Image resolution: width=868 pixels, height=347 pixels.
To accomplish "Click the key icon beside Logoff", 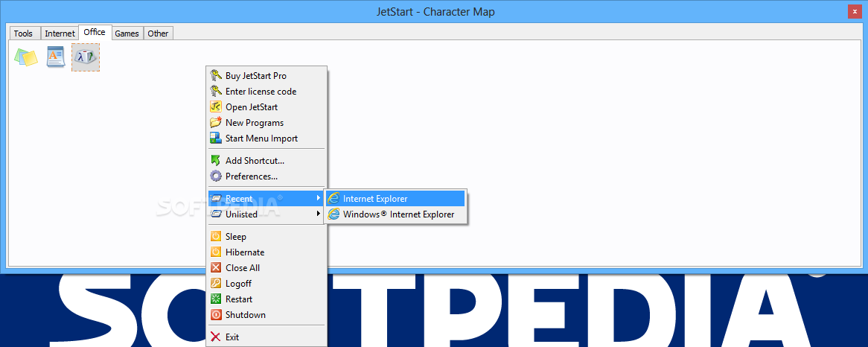I will [216, 284].
